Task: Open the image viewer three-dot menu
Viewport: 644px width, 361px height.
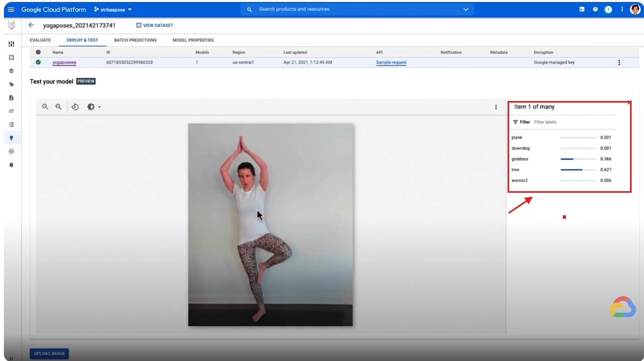Action: click(x=496, y=107)
